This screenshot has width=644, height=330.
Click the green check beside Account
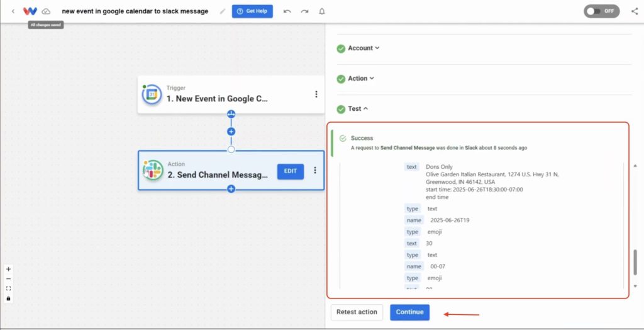341,48
